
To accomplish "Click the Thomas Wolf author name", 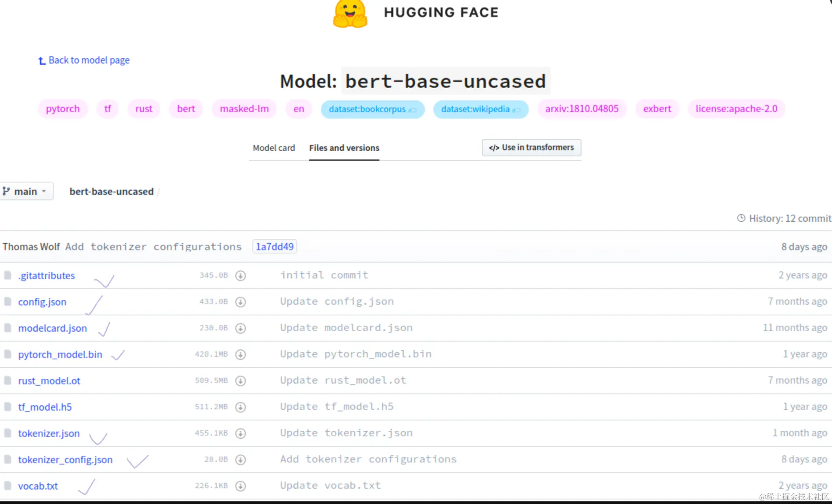I will 31,247.
